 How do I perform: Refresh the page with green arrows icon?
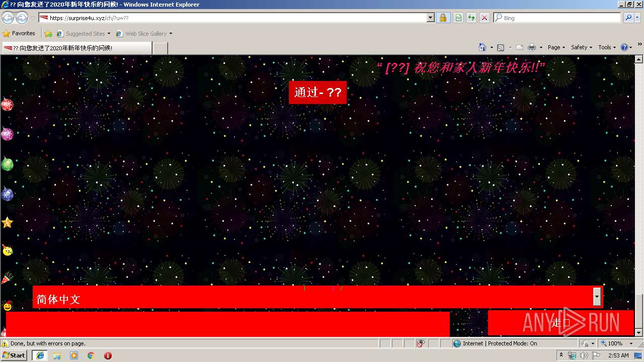point(471,18)
